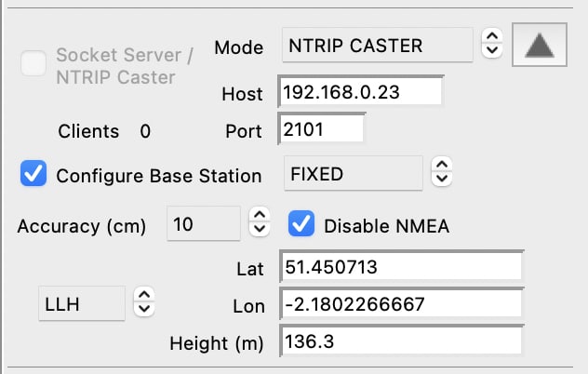
Task: Click the Port label
Action: [x=244, y=131]
